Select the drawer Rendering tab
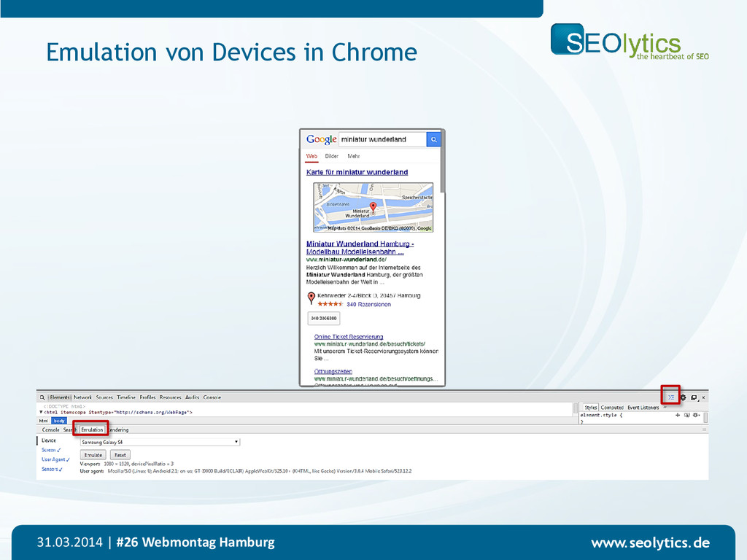This screenshot has height=560, width=747. pos(118,429)
